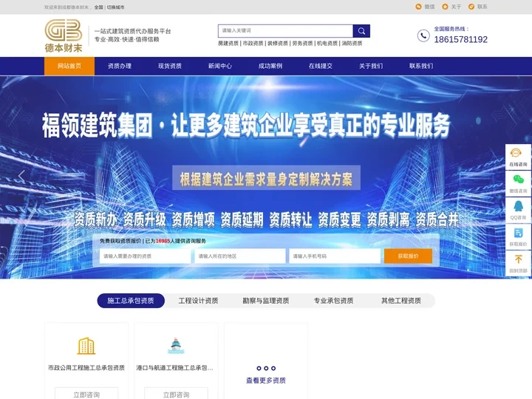This screenshot has width=532, height=399.
Task: Click the 请输入关键词 search field
Action: 285,31
